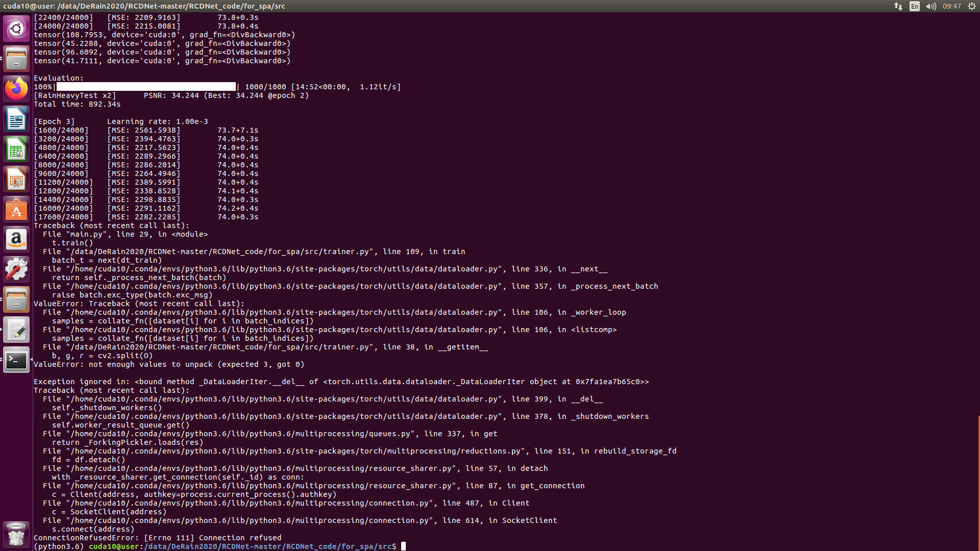Open the Text Editor launcher icon
Image resolution: width=980 pixels, height=551 pixels.
tap(16, 330)
